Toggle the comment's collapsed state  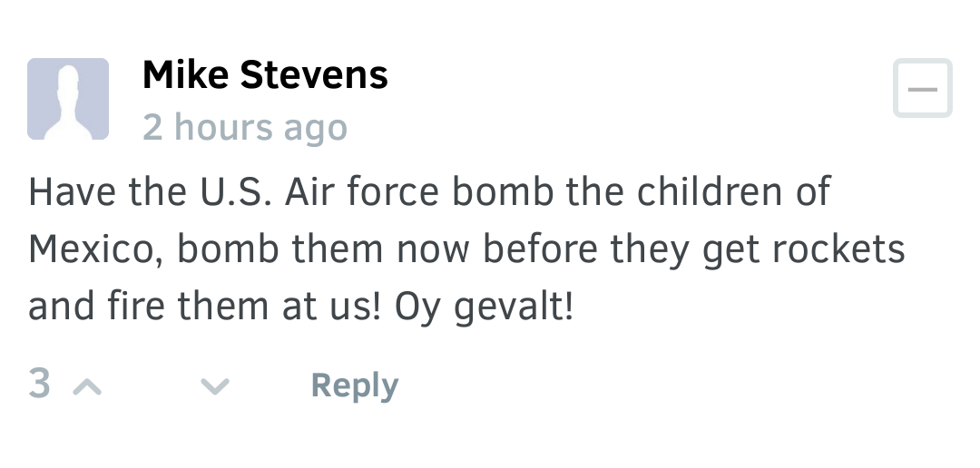(x=922, y=88)
